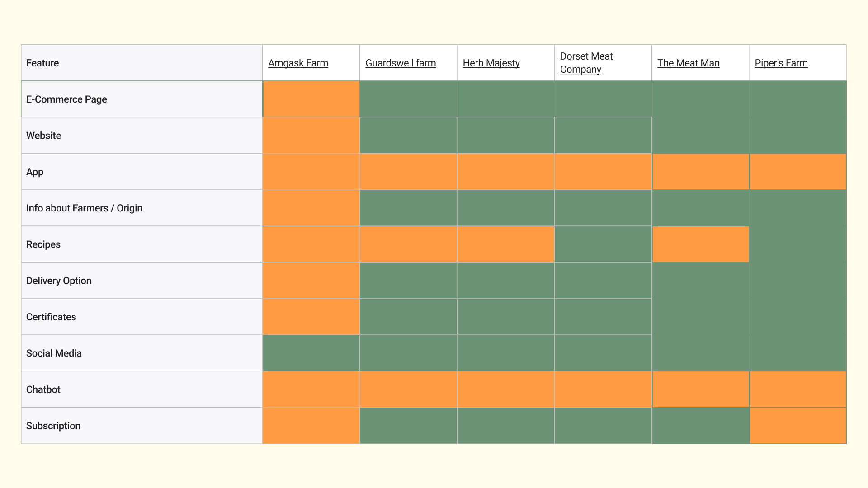
Task: Follow The Meat Man link
Action: pos(688,63)
